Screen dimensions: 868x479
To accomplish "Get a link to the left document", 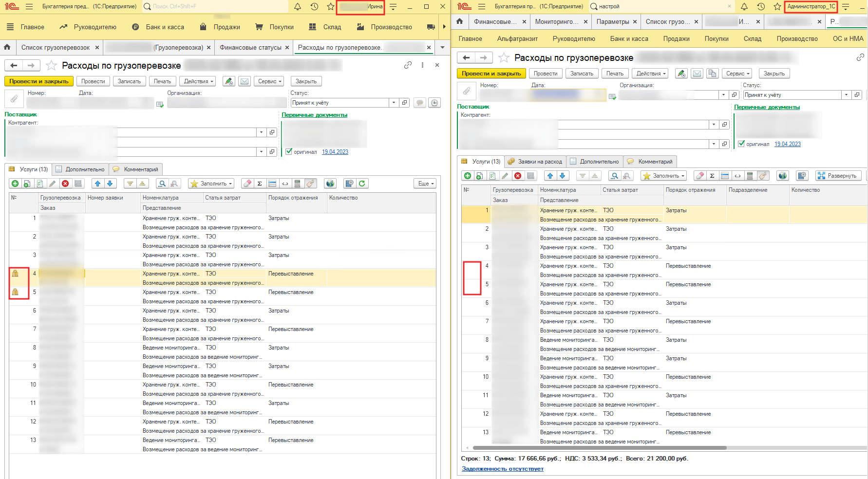I will click(x=408, y=65).
